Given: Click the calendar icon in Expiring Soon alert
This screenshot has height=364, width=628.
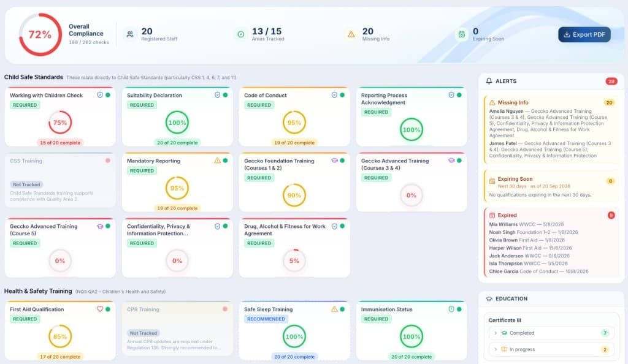Looking at the screenshot, I should click(x=492, y=181).
